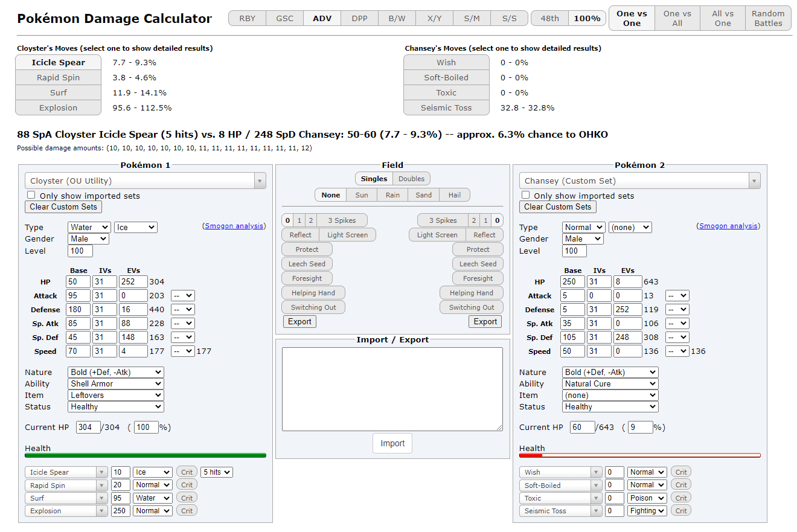Toggle Crit for Cloyster's Icicle Spear
797x532 pixels.
coord(187,472)
